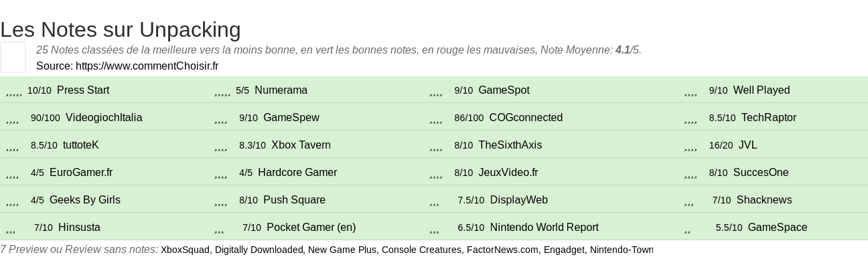
Task: Click the Press Start star rating icons
Action: [x=14, y=92]
